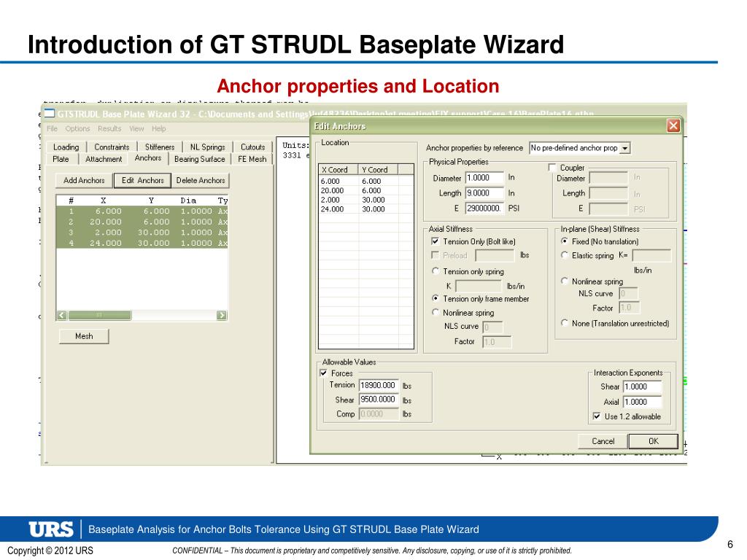The height and width of the screenshot is (560, 747).
Task: Select Fixed (No translation) radio button
Action: click(x=565, y=241)
